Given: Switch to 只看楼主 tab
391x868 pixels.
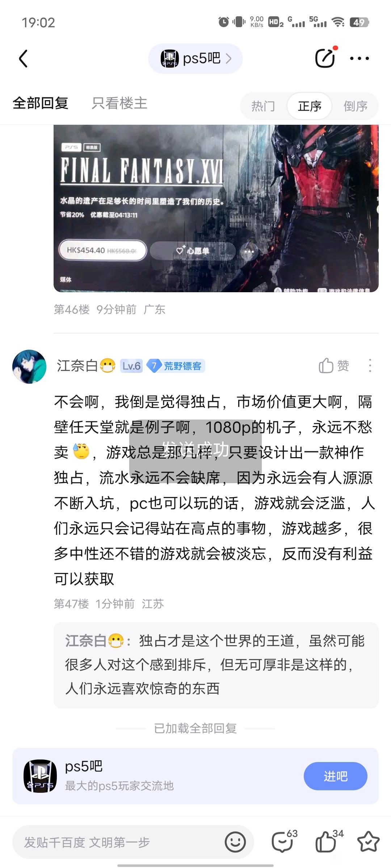Looking at the screenshot, I should click(x=119, y=103).
